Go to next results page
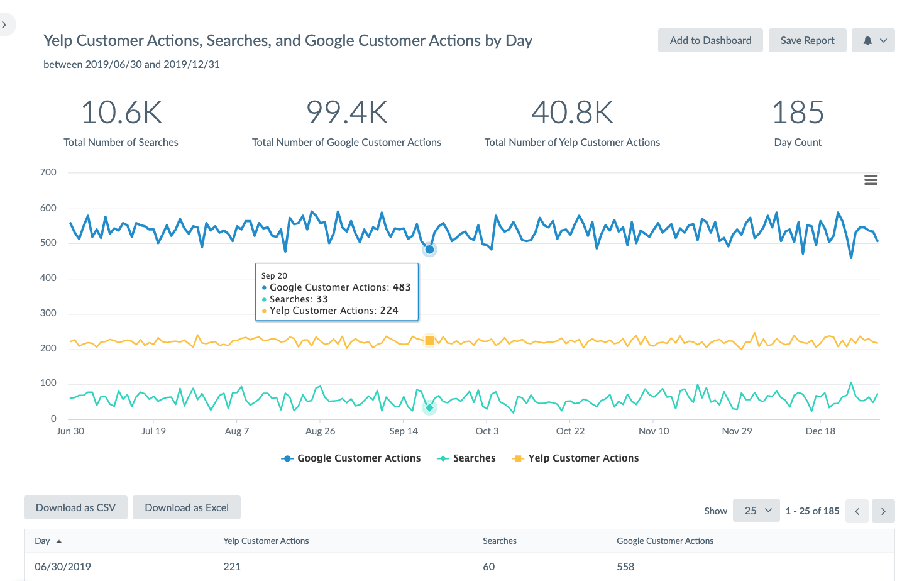 coord(883,511)
